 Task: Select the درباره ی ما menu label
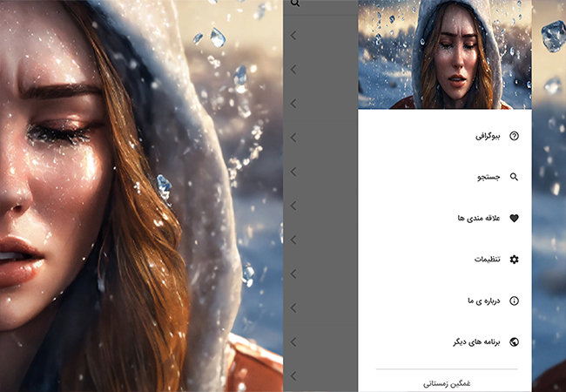[484, 301]
